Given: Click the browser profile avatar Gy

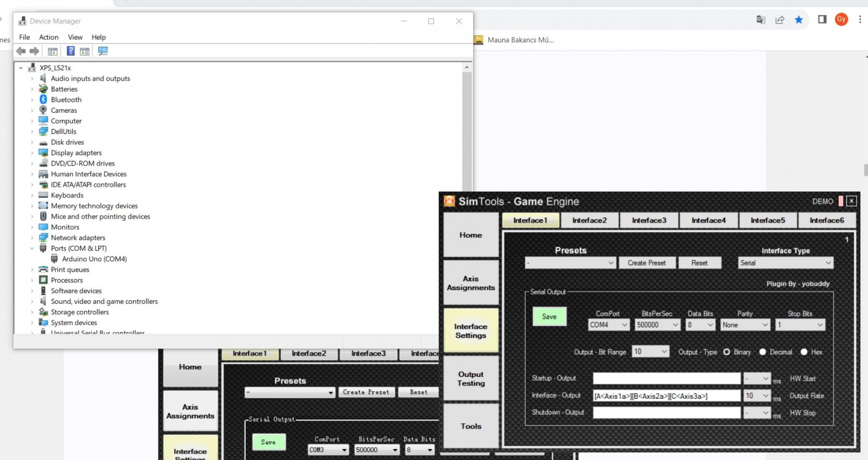Looking at the screenshot, I should click(841, 20).
